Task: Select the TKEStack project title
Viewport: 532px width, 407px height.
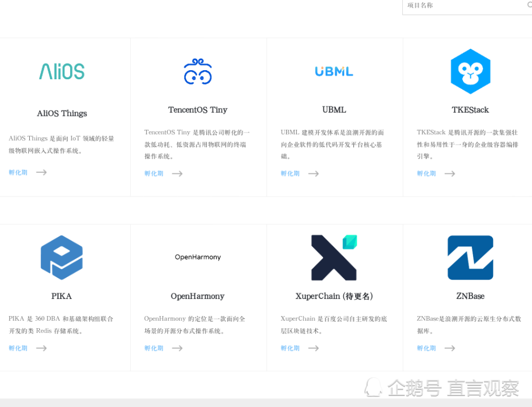Action: point(470,110)
